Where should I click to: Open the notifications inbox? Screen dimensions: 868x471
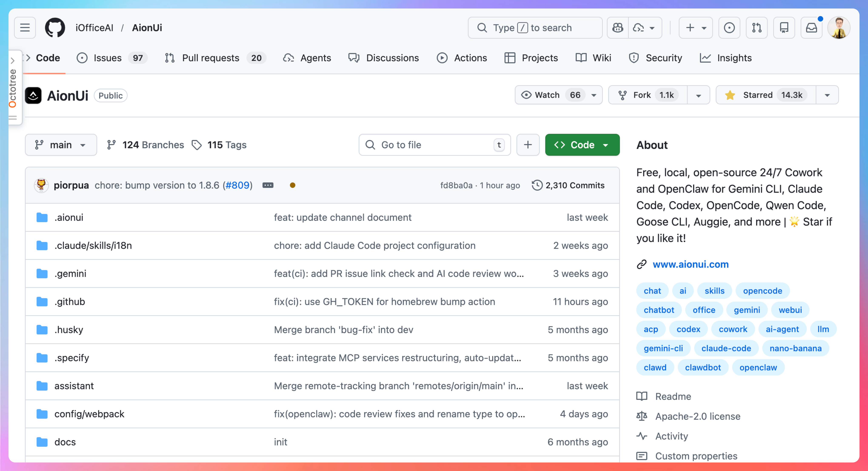(811, 28)
